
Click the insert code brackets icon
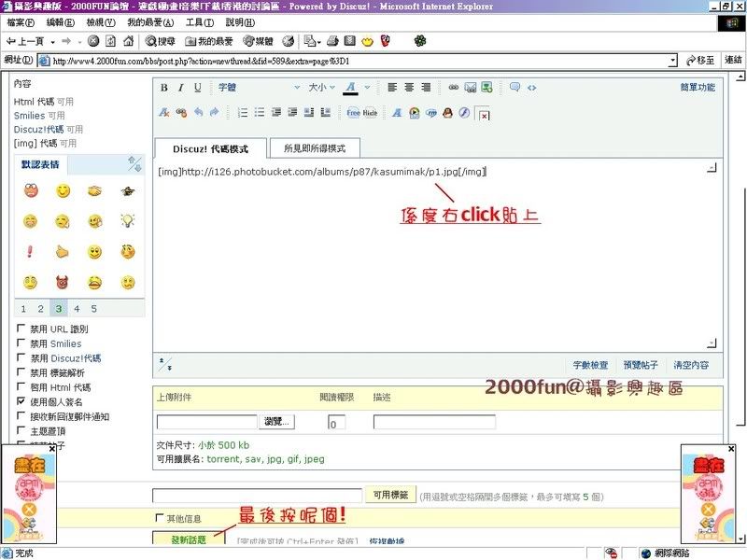(x=531, y=88)
